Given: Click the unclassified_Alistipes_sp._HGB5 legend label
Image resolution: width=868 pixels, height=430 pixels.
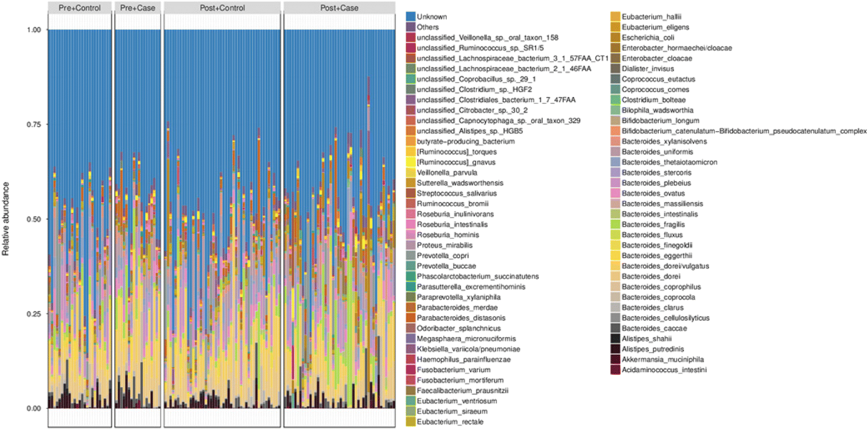Looking at the screenshot, I should coord(470,131).
